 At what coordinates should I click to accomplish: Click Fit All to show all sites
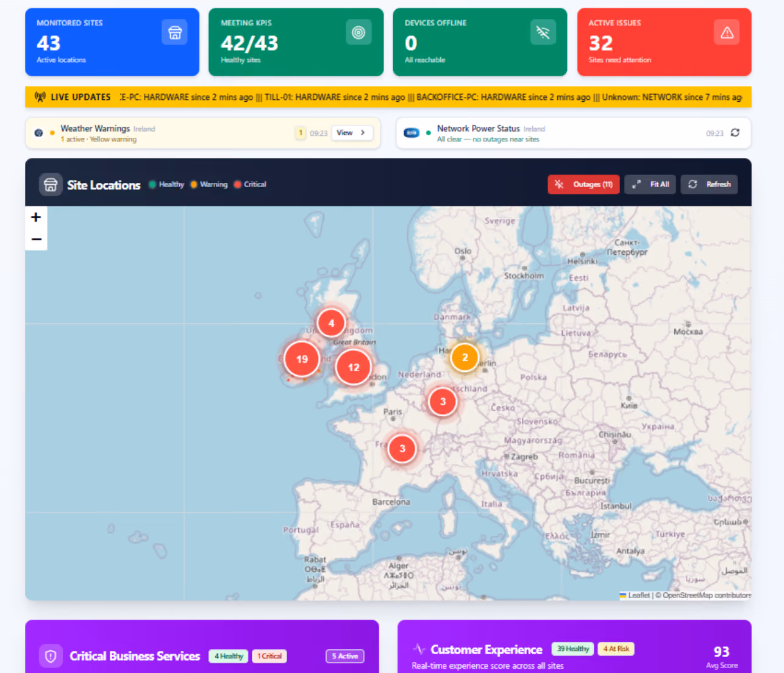[650, 184]
